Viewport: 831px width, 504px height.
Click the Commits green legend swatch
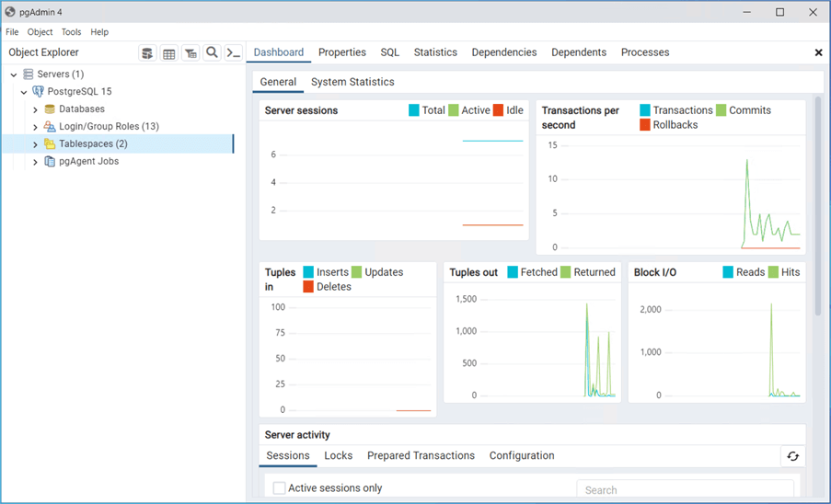coord(721,110)
